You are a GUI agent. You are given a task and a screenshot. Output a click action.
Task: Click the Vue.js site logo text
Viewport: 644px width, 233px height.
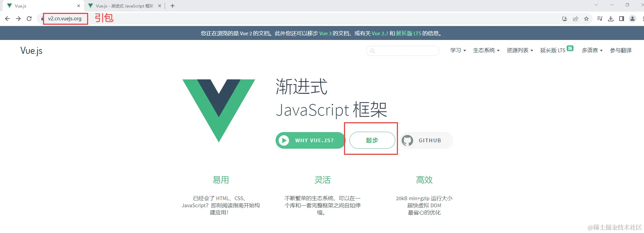tap(31, 51)
